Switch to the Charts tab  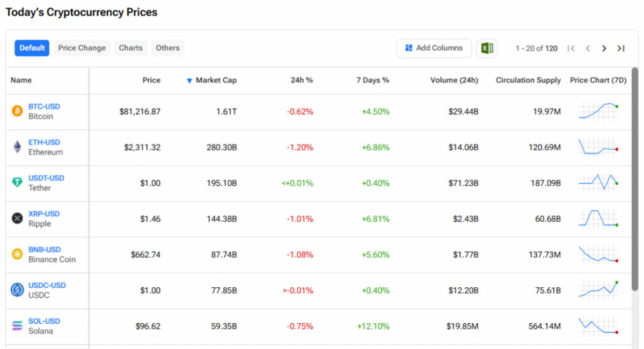pyautogui.click(x=131, y=48)
